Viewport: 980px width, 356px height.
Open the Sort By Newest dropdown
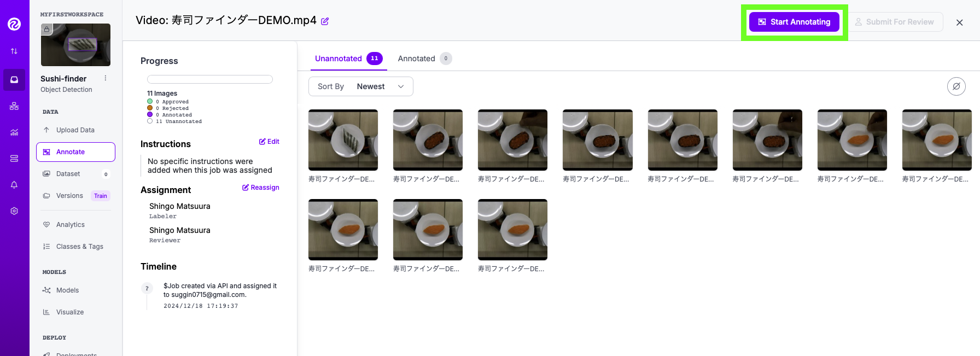(361, 86)
